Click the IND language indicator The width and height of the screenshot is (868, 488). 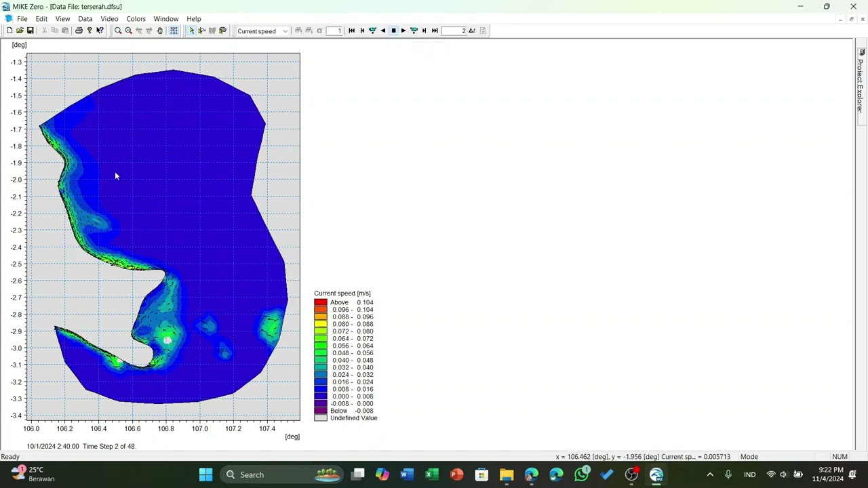pyautogui.click(x=749, y=474)
